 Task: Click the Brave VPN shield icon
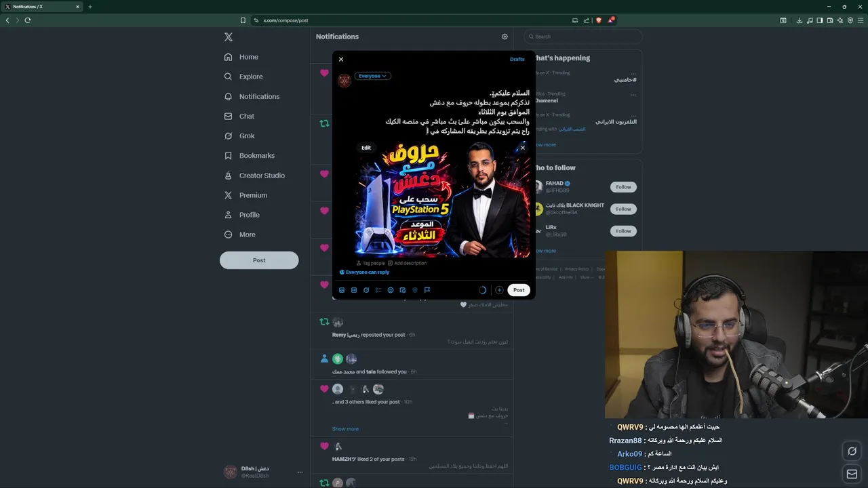pyautogui.click(x=850, y=20)
